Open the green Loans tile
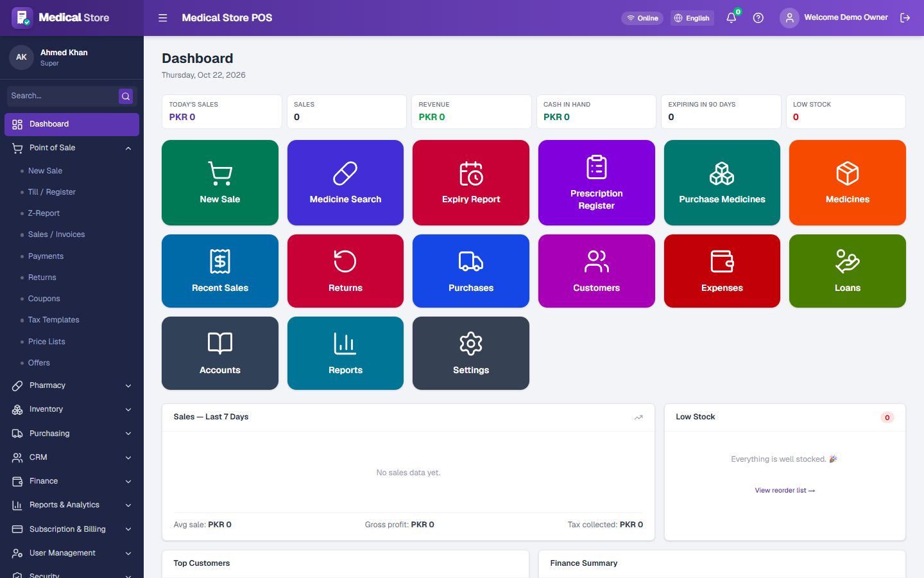 (848, 271)
